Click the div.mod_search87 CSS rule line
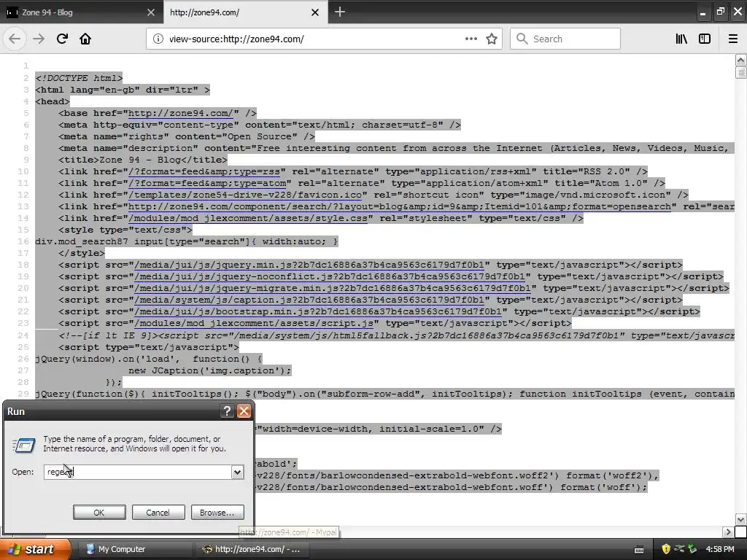747x560 pixels. [187, 241]
